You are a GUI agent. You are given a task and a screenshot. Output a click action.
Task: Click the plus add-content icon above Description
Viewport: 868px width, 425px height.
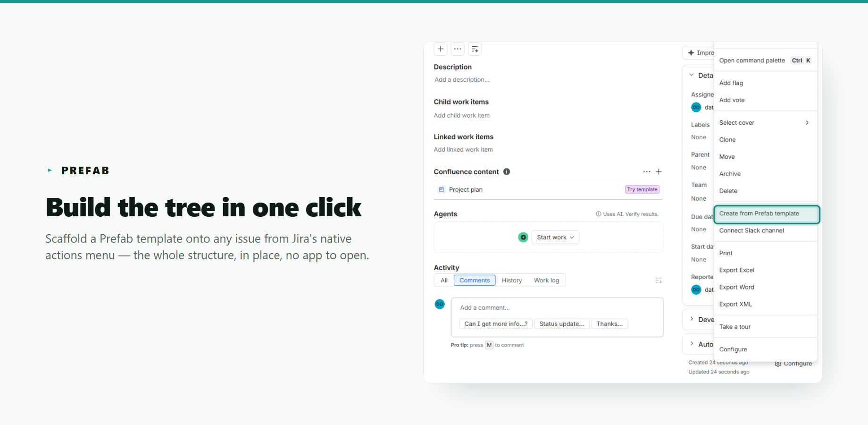click(x=441, y=49)
